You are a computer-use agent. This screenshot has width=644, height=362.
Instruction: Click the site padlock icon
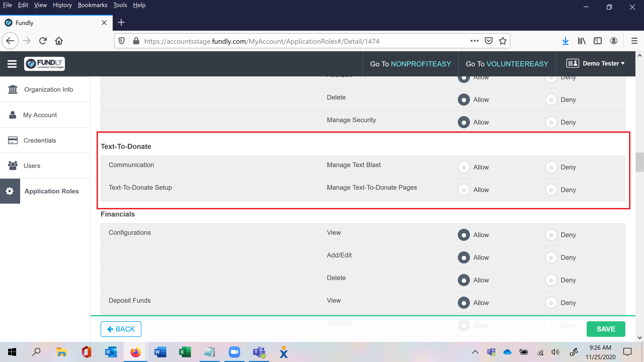(136, 41)
